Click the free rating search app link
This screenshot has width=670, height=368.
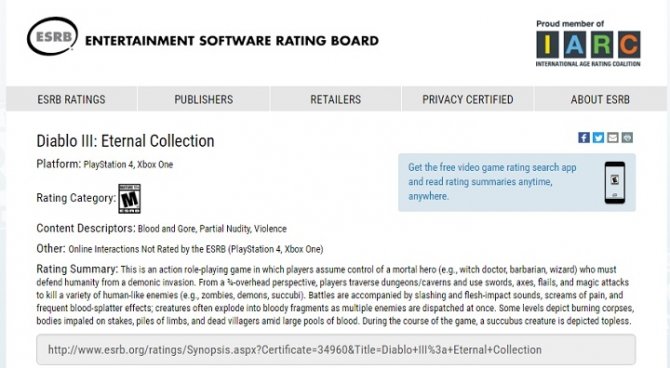[x=492, y=182]
